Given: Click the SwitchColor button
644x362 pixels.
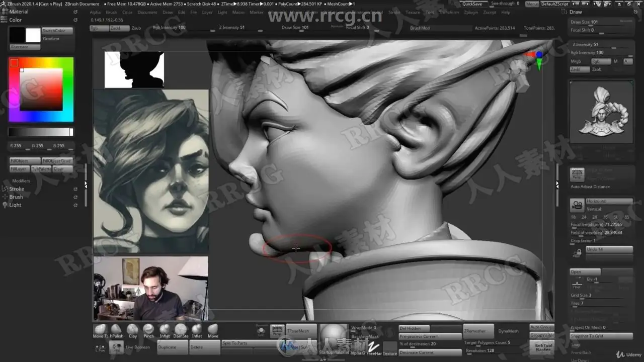Looking at the screenshot, I should coord(57,31).
